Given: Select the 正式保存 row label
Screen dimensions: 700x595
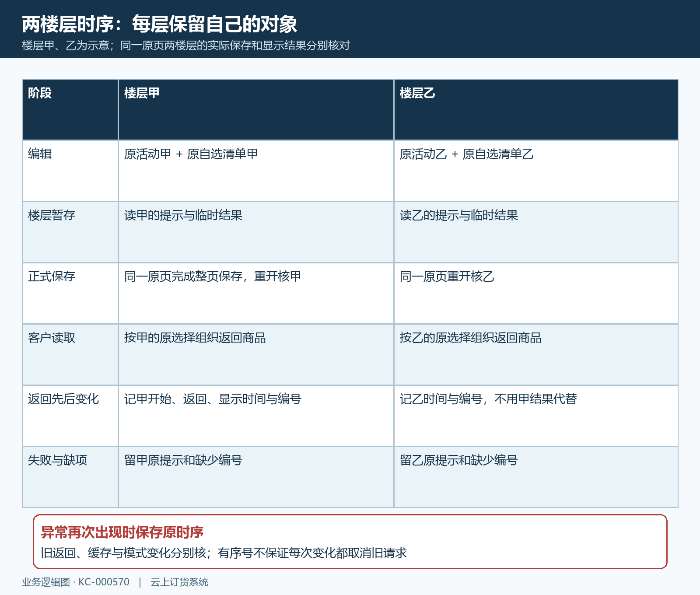Looking at the screenshot, I should coord(70,294).
